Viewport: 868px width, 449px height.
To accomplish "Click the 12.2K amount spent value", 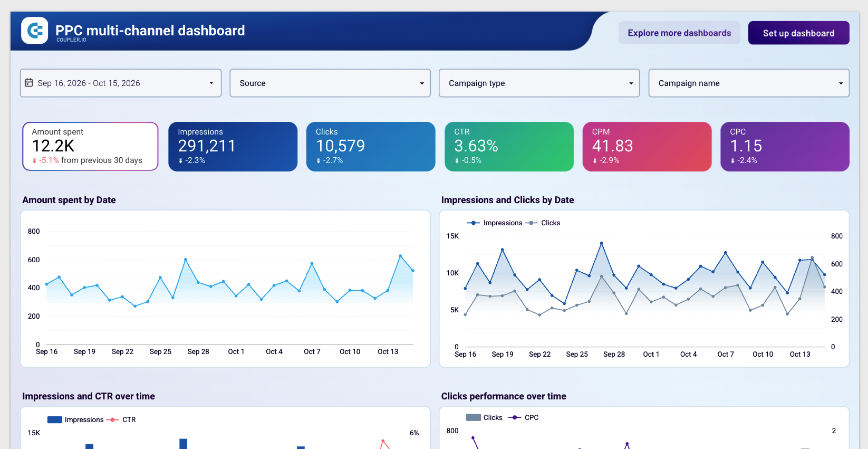I will tap(53, 146).
